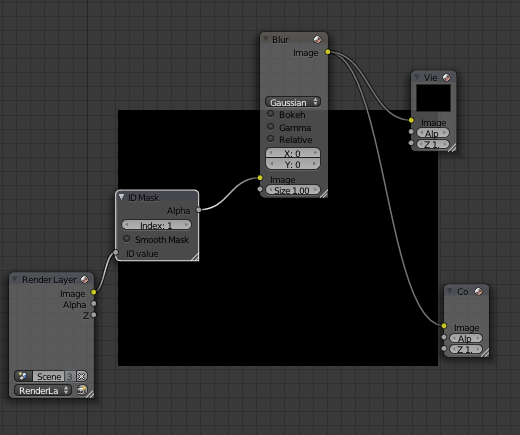The height and width of the screenshot is (435, 520).
Task: Toggle the Viewer node preview sphere icon
Action: click(x=446, y=77)
